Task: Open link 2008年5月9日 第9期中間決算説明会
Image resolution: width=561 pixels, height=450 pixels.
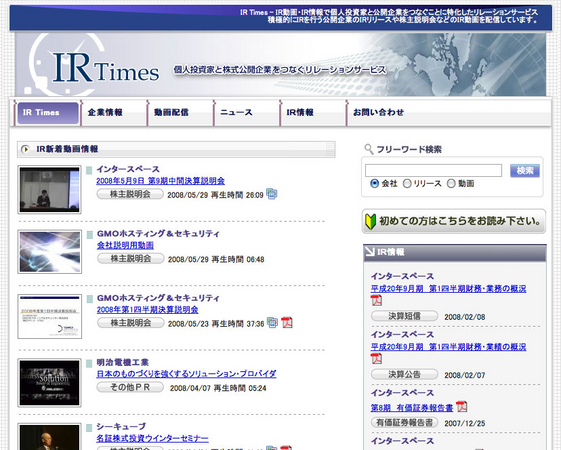Action: tap(160, 181)
